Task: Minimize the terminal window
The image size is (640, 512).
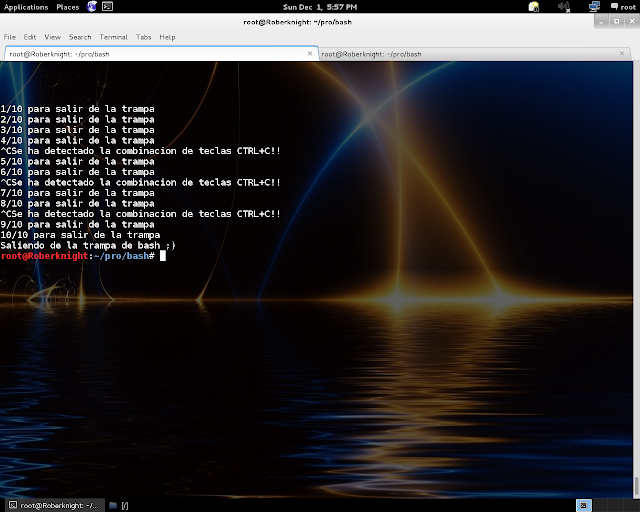Action: point(601,21)
